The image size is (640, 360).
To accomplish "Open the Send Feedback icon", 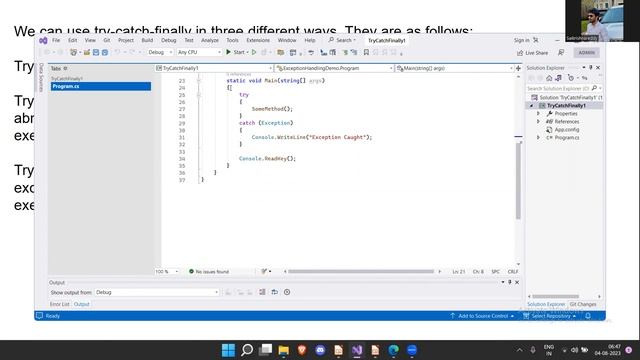I will click(561, 53).
